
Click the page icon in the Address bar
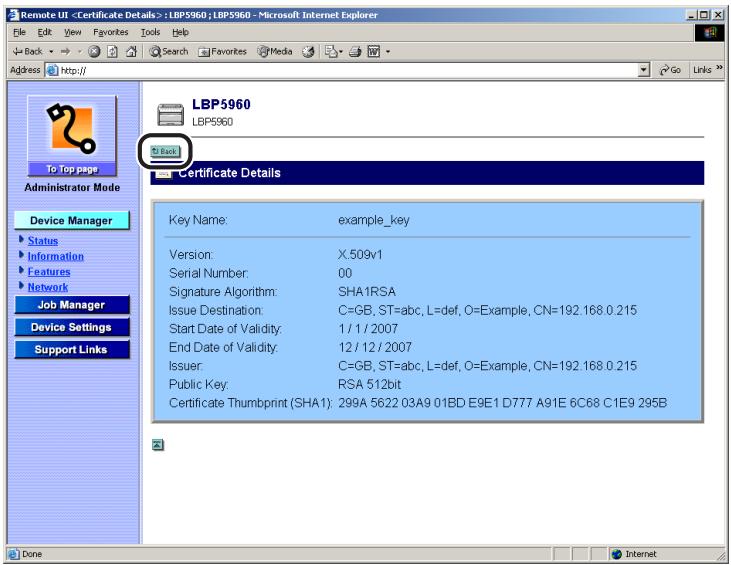[52, 70]
